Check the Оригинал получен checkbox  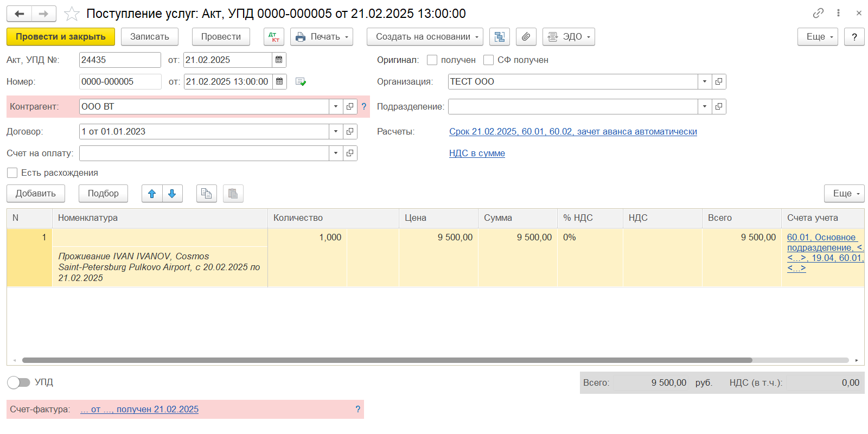pyautogui.click(x=432, y=60)
